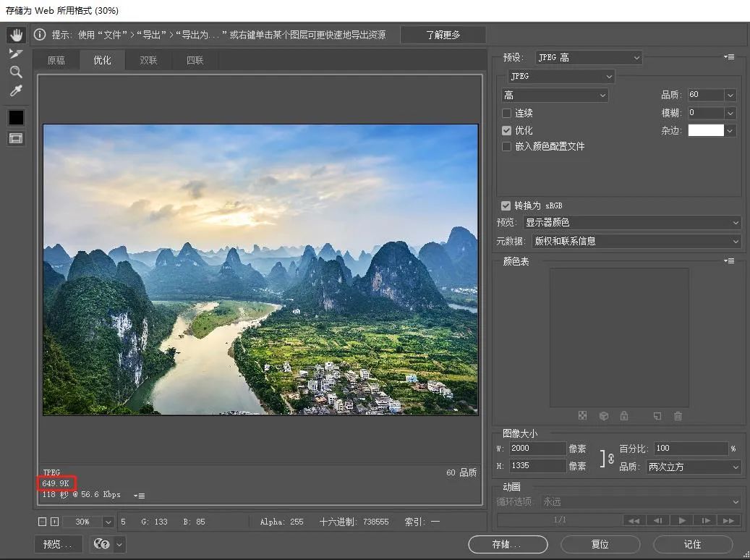Open the optimize panel flyout menu
The height and width of the screenshot is (560, 750).
tap(729, 57)
